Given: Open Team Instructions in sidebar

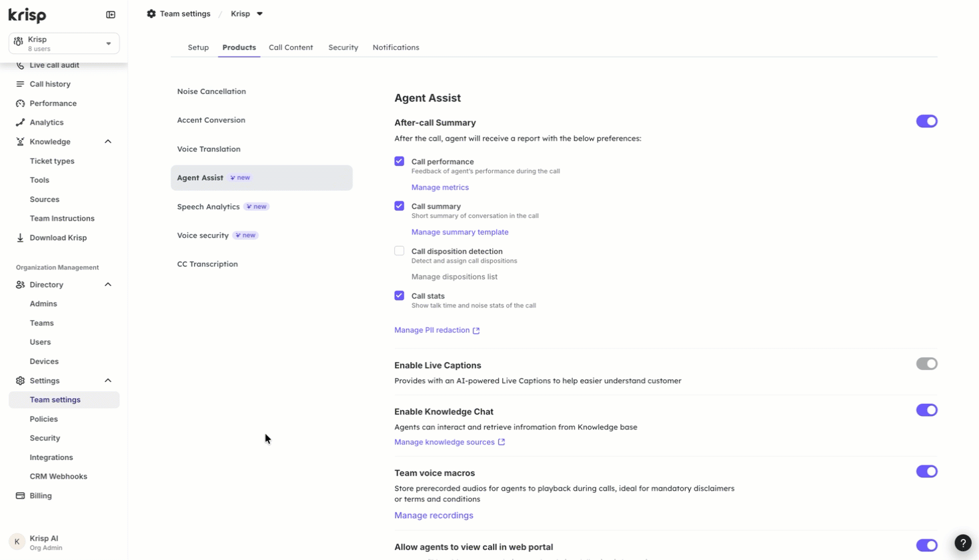Looking at the screenshot, I should pos(62,219).
